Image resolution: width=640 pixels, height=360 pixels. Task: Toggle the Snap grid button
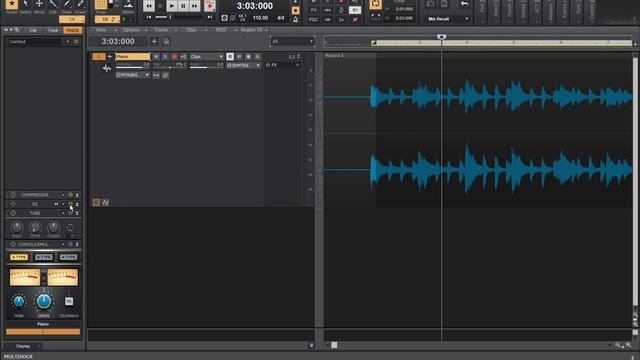pyautogui.click(x=100, y=5)
